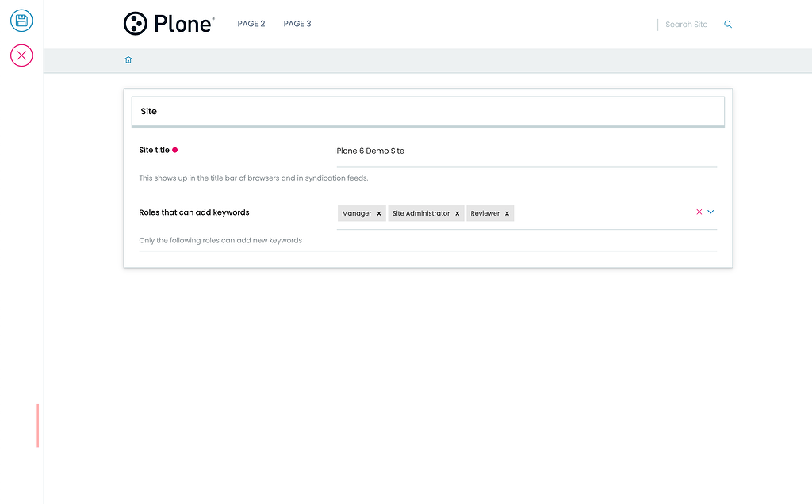Click the required field indicator beside Site title
The height and width of the screenshot is (504, 812).
175,149
